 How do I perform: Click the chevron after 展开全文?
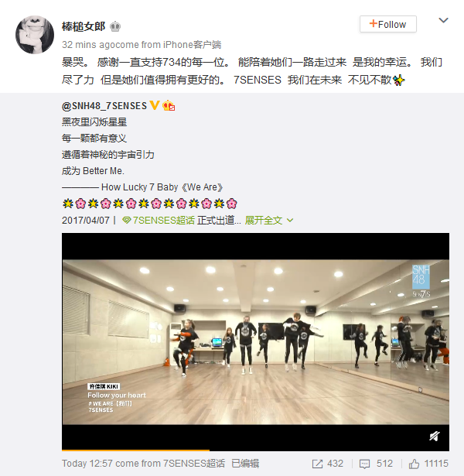tap(290, 221)
